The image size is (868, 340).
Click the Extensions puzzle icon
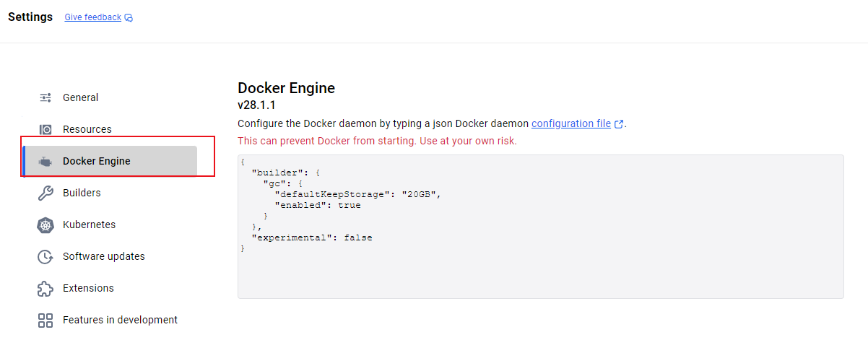[x=45, y=288]
